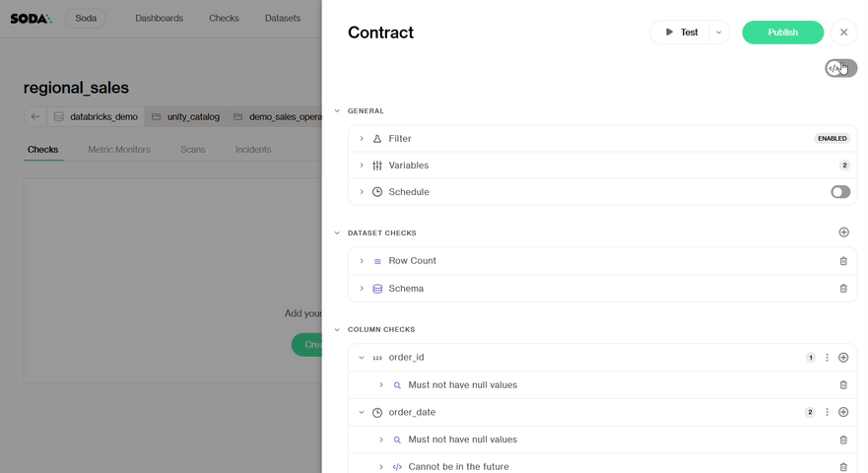Delete the Row Count check
The height and width of the screenshot is (473, 868).
[x=842, y=261]
